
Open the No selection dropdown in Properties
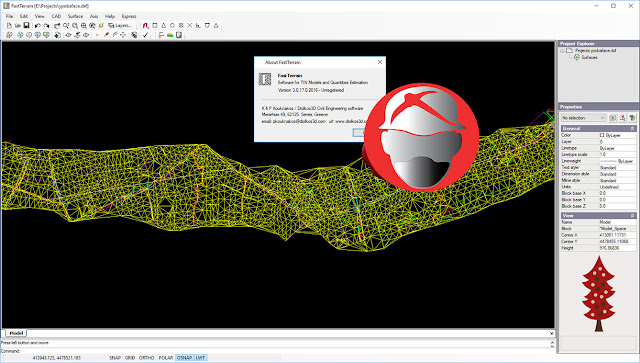pyautogui.click(x=583, y=118)
